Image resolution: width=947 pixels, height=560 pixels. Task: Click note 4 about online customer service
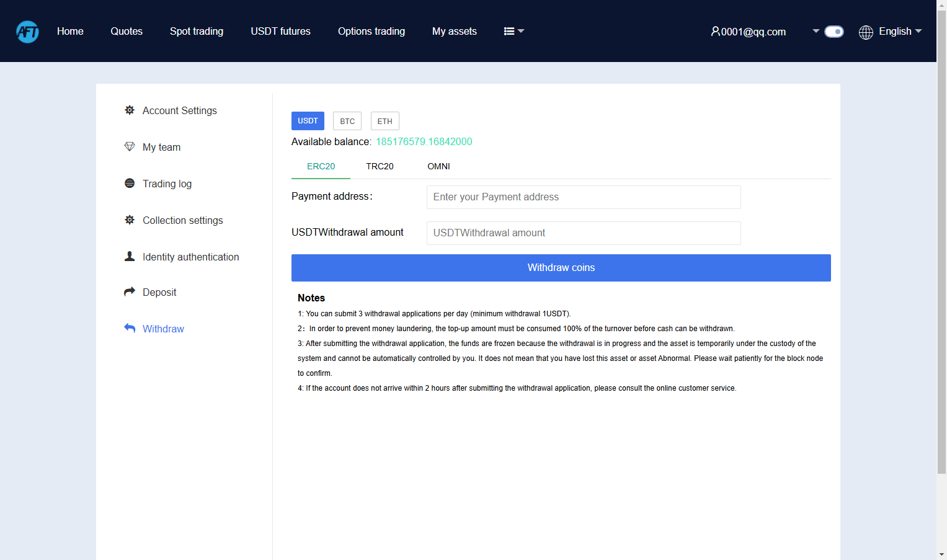pyautogui.click(x=517, y=388)
